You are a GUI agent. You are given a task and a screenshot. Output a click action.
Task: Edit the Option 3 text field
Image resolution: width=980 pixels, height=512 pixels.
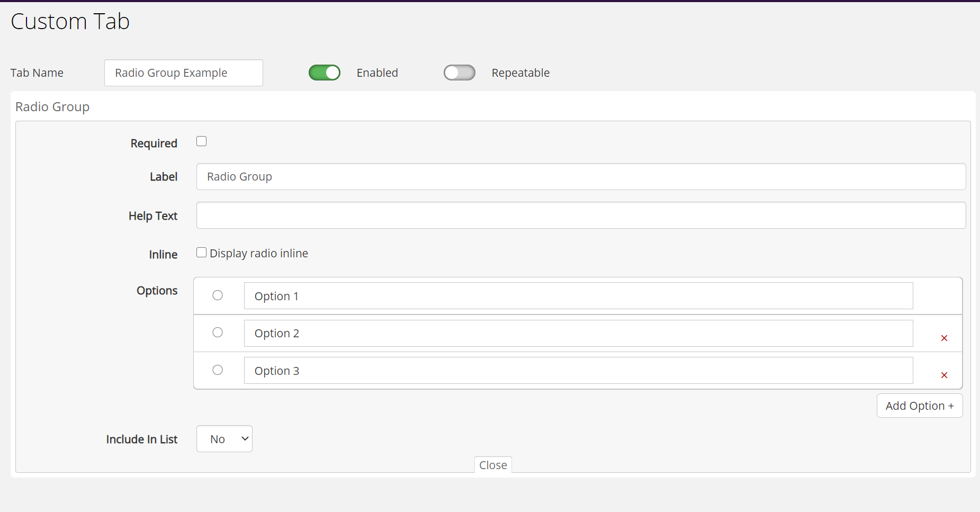tap(578, 370)
